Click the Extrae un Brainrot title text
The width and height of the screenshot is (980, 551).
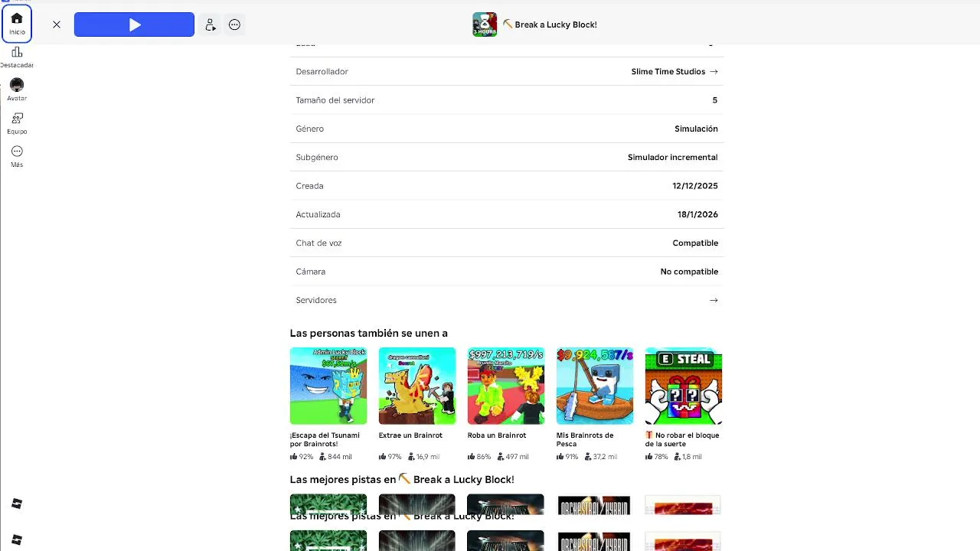[410, 435]
